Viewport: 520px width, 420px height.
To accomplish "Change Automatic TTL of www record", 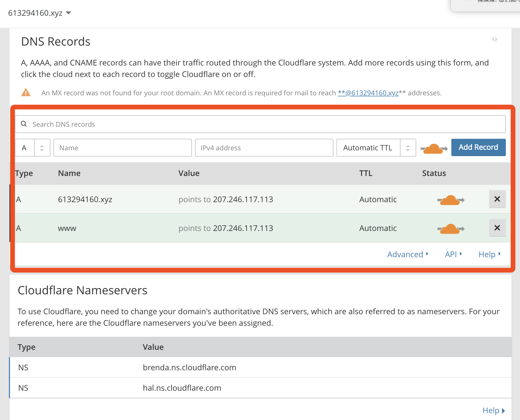I will (x=378, y=228).
